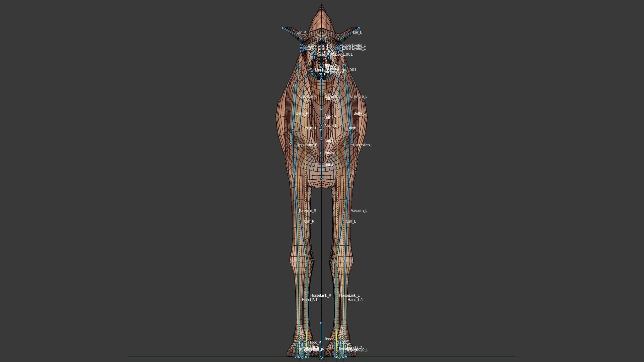The height and width of the screenshot is (362, 644).
Task: Pick the Thigh_R bone label
Action: (x=309, y=128)
